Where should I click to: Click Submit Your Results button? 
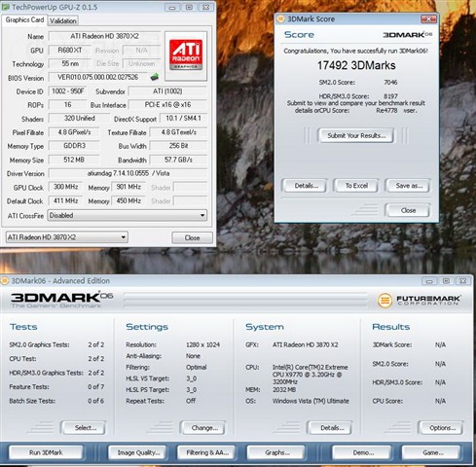pos(356,135)
